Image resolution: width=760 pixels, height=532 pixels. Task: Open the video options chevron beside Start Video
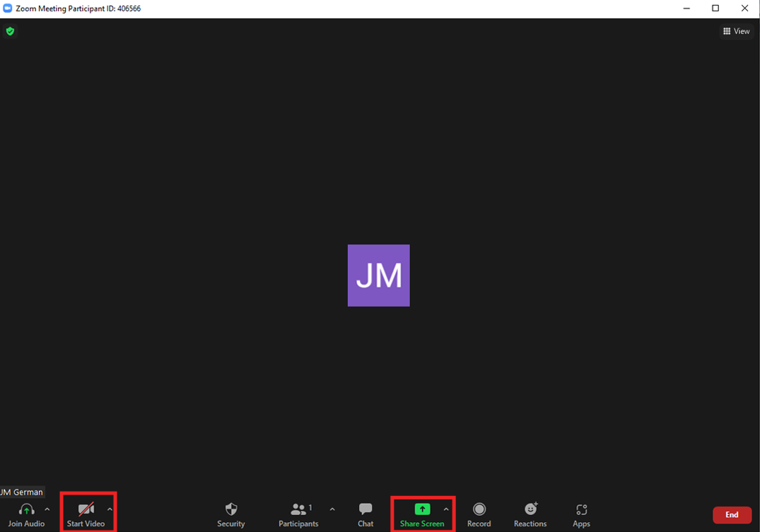coord(110,509)
